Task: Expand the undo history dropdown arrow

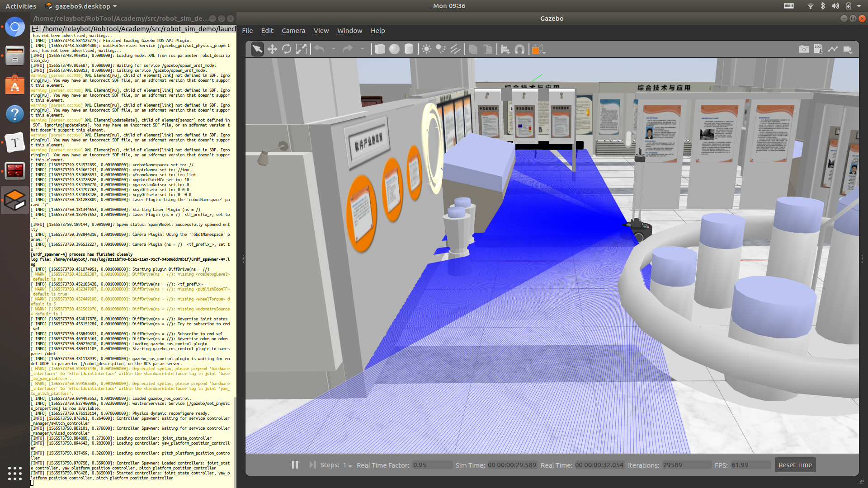Action: pos(334,49)
